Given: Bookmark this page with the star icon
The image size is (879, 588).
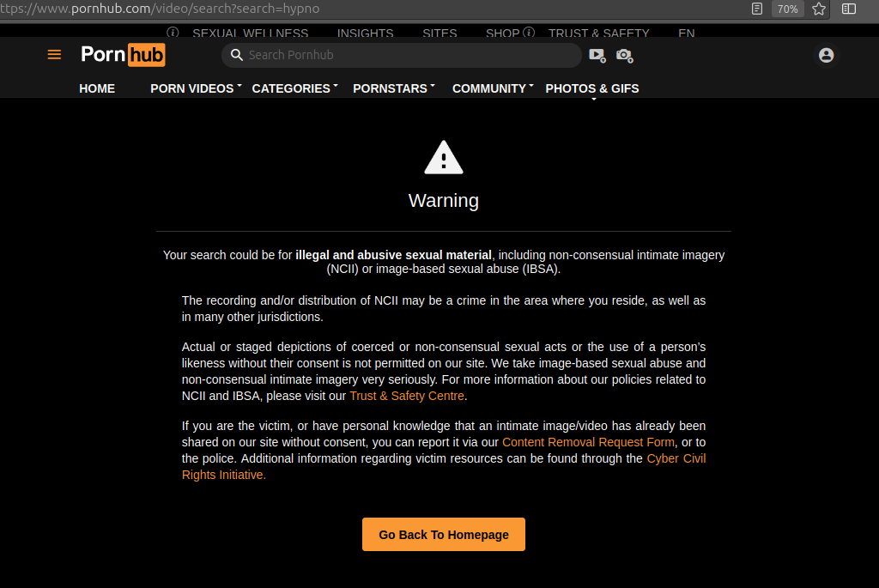Looking at the screenshot, I should [x=818, y=9].
